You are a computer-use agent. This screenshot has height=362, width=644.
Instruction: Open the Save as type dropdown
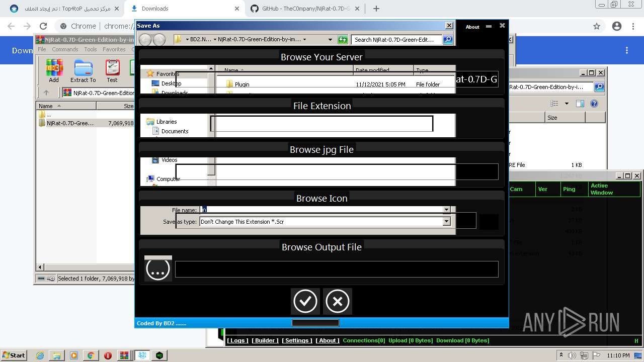pos(446,221)
